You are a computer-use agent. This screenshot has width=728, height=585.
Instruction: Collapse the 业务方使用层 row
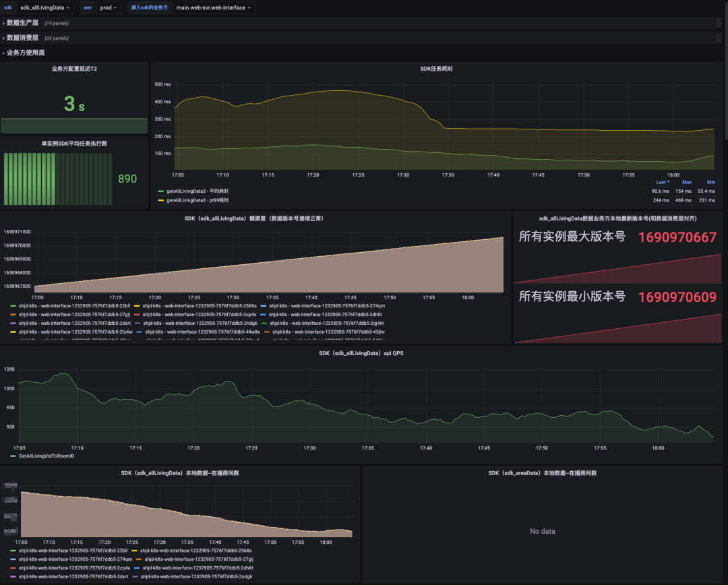[x=25, y=53]
